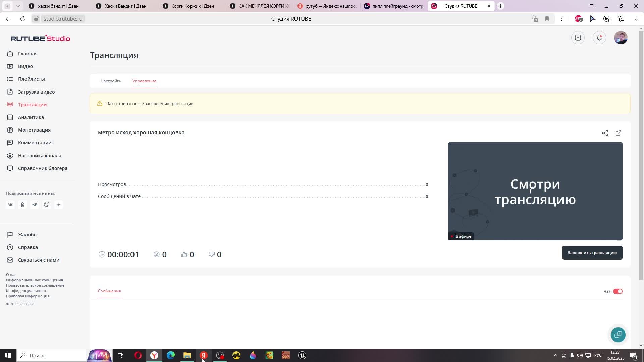Viewport: 644px width, 362px height.
Task: Open the Конфиденциальность footer link
Action: (x=26, y=291)
